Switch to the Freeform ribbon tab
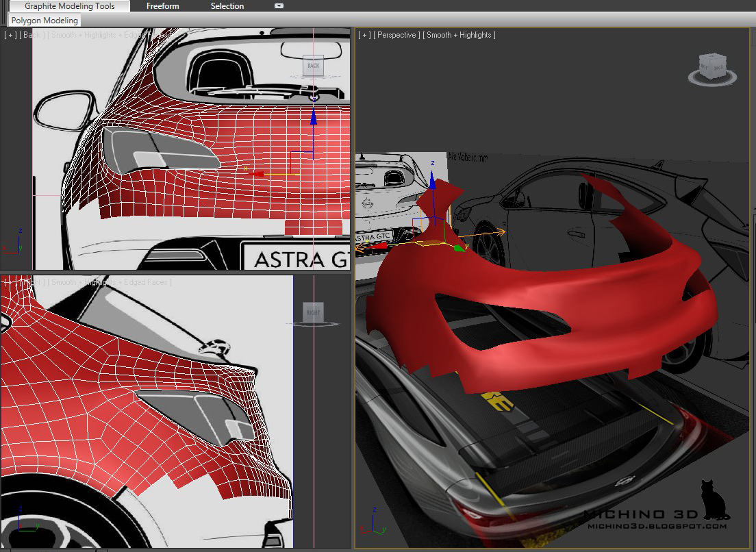This screenshot has height=552, width=756. [163, 6]
